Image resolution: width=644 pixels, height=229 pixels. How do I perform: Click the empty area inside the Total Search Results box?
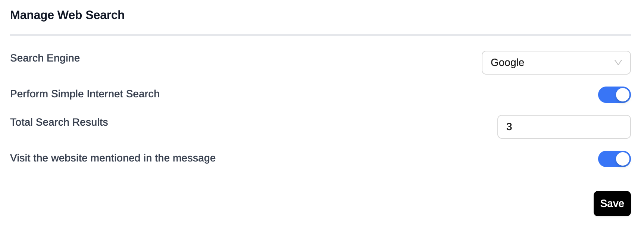(575, 127)
